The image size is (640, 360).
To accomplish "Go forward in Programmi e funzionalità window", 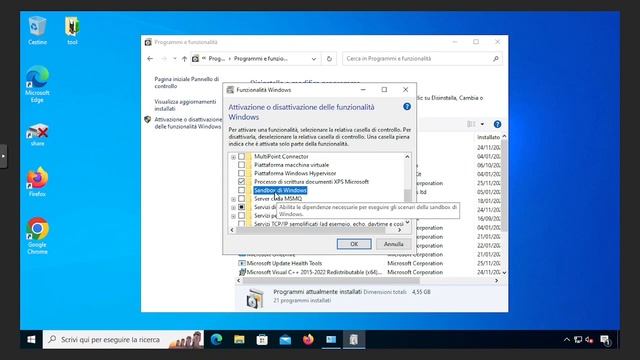I will point(164,59).
